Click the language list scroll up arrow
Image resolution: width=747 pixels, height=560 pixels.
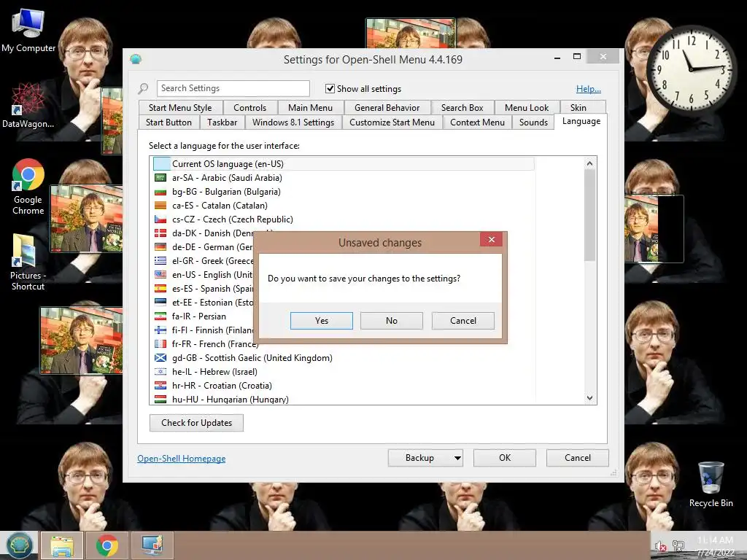[x=589, y=164]
